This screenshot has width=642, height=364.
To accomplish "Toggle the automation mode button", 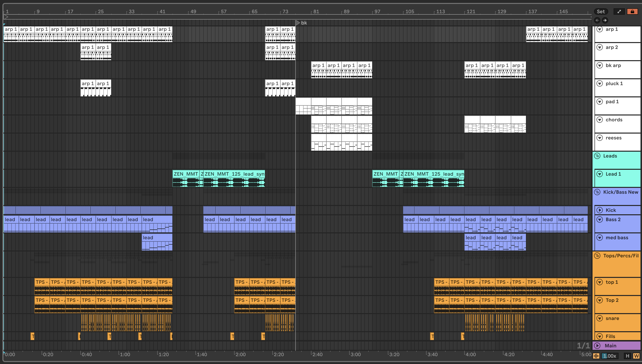I will tap(619, 11).
